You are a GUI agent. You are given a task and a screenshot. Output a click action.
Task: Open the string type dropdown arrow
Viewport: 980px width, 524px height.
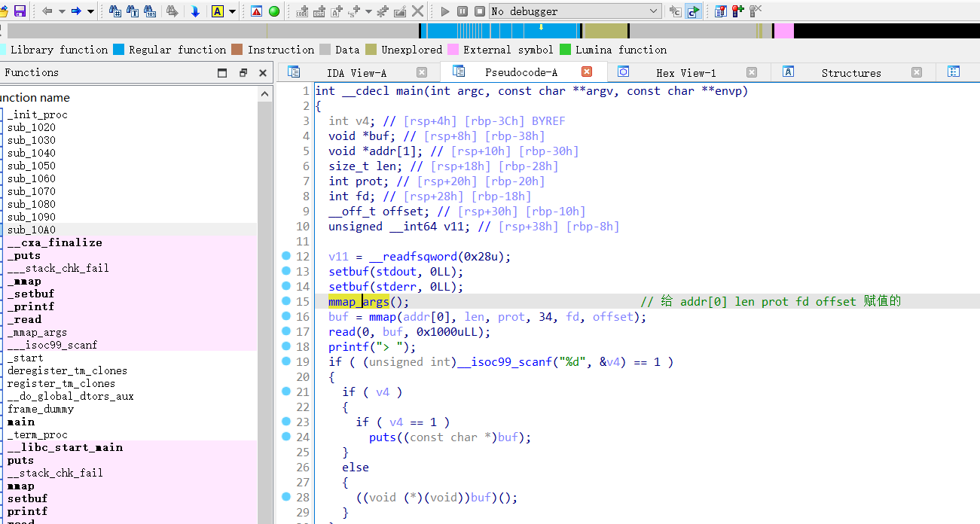click(368, 11)
